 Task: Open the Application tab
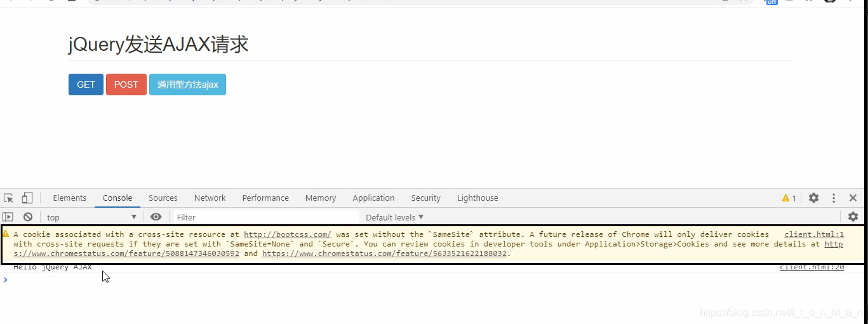[x=373, y=198]
